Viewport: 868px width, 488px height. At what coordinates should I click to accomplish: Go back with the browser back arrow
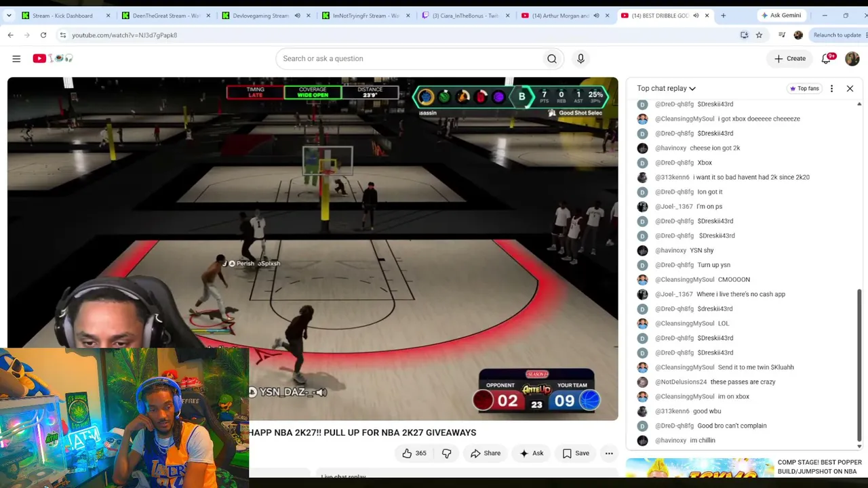[10, 35]
